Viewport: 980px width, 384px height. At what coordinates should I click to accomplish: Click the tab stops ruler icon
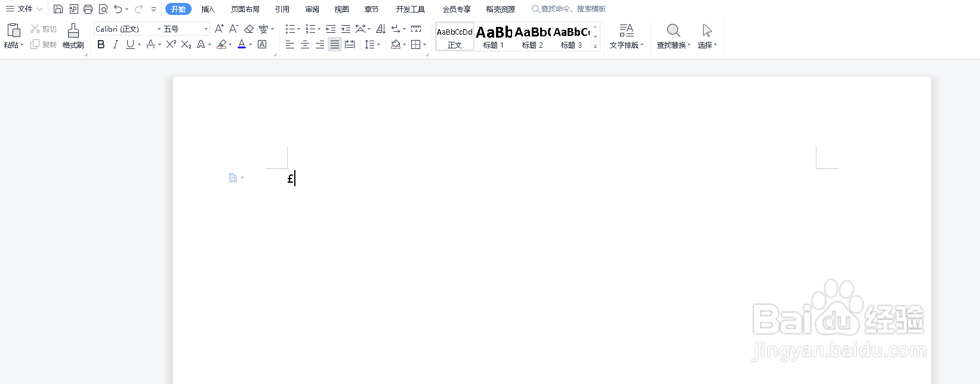pos(416,29)
